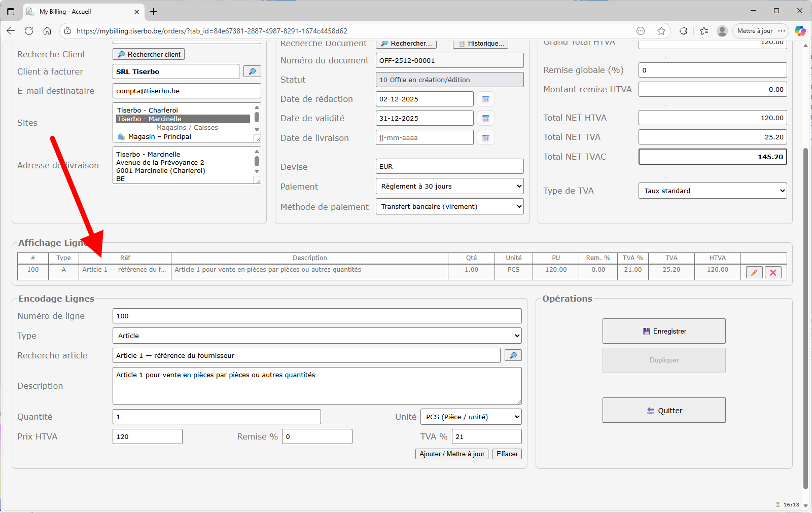Add page to favorites with star icon
Image resolution: width=812 pixels, height=513 pixels.
[661, 31]
